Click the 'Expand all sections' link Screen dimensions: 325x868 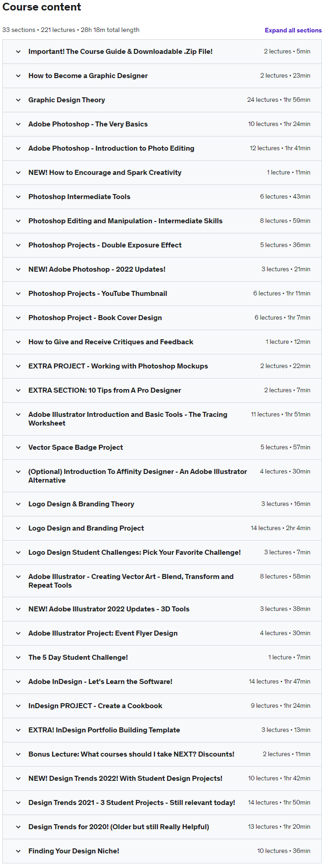293,30
